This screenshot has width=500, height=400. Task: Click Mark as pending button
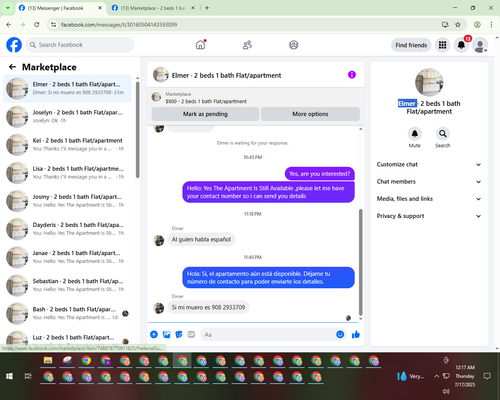(x=205, y=114)
